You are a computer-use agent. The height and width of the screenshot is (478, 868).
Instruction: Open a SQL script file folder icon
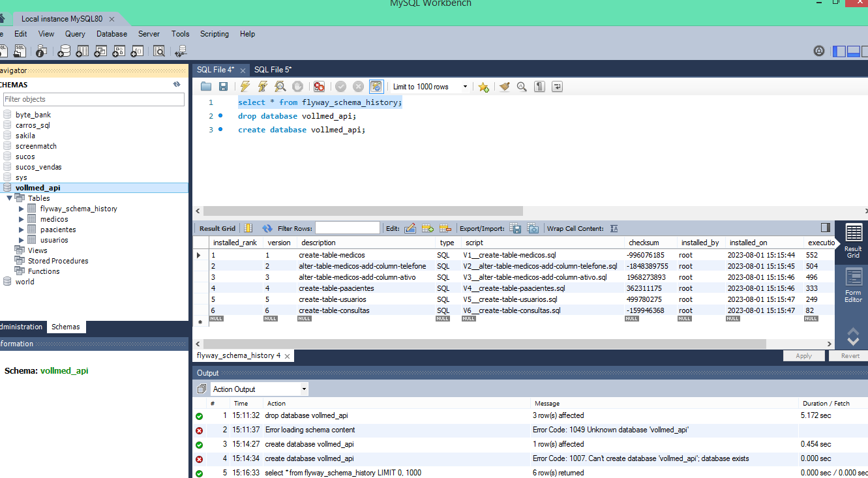(x=206, y=86)
